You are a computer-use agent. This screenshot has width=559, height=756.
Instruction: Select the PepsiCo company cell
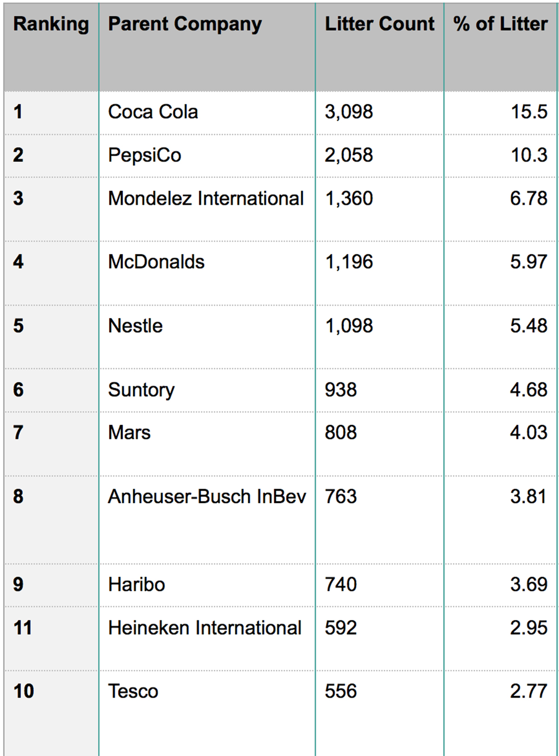144,156
